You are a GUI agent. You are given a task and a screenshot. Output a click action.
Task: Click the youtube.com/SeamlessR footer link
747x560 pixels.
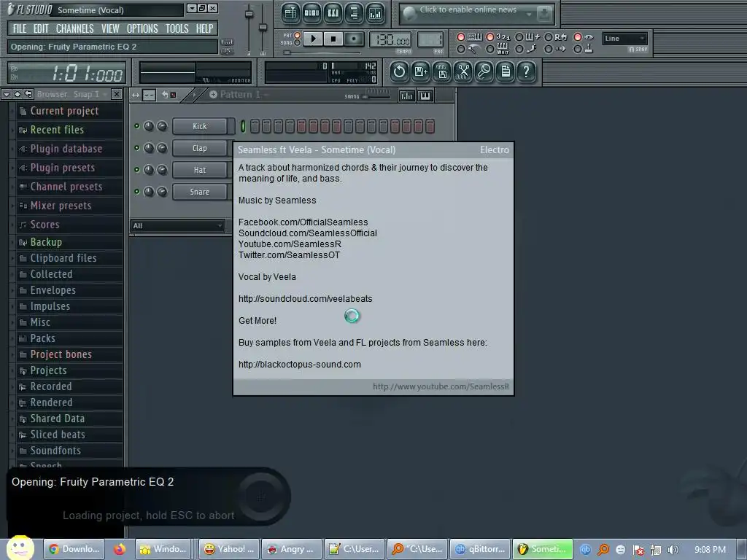tap(441, 386)
